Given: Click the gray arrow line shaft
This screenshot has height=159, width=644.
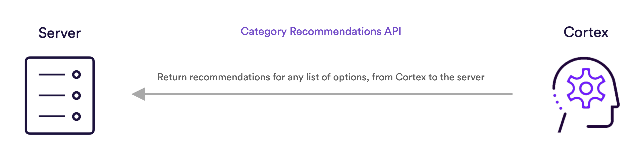Looking at the screenshot, I should click(x=329, y=94).
